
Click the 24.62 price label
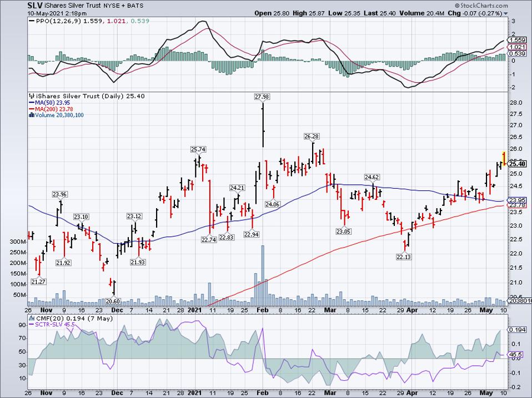tap(372, 177)
